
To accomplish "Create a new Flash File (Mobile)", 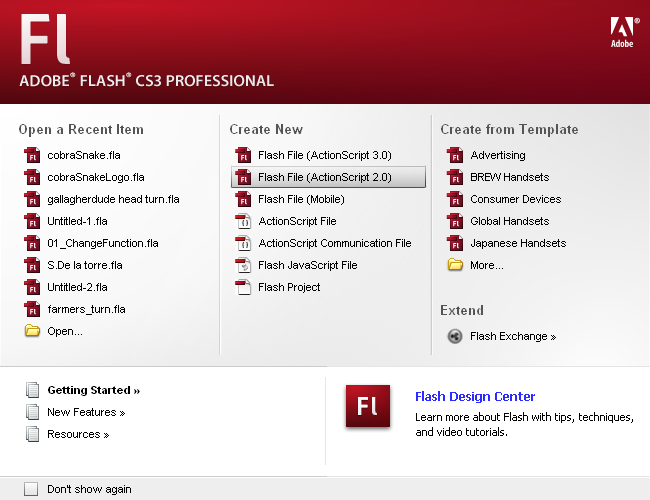I will click(301, 199).
